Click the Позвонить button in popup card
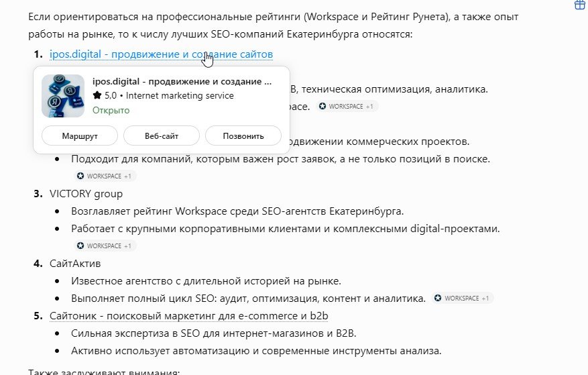 pos(243,136)
